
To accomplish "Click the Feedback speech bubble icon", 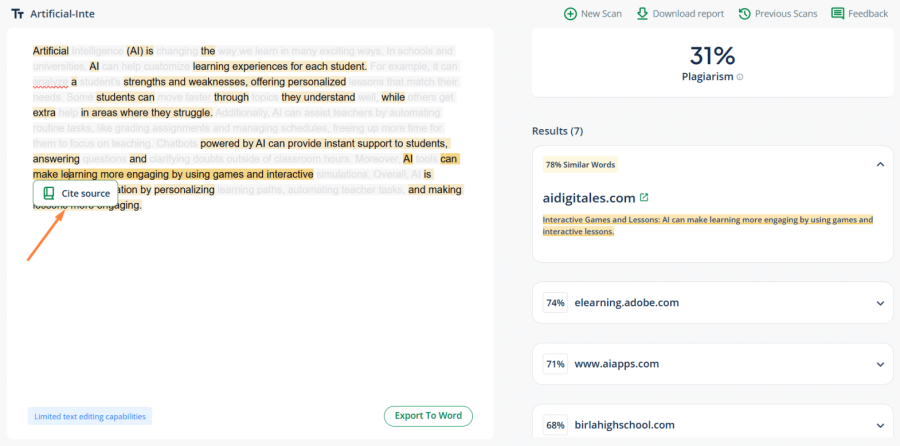I will pos(838,14).
